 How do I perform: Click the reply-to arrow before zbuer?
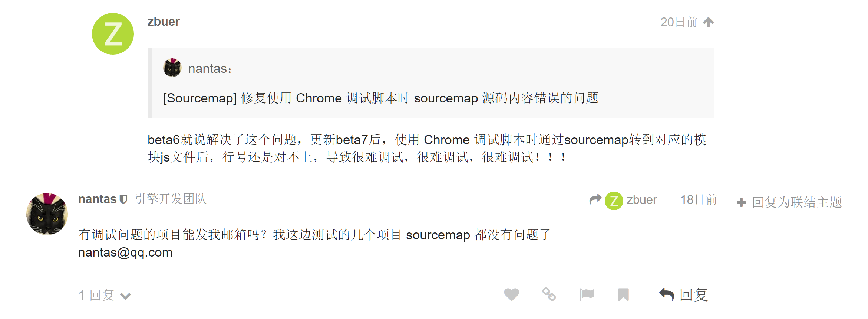(x=595, y=200)
